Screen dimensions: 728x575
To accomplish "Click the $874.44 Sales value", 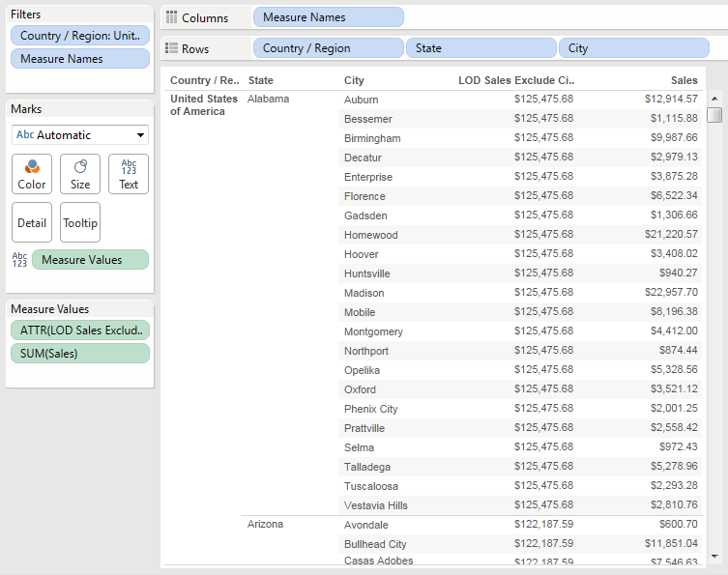I will pyautogui.click(x=679, y=350).
